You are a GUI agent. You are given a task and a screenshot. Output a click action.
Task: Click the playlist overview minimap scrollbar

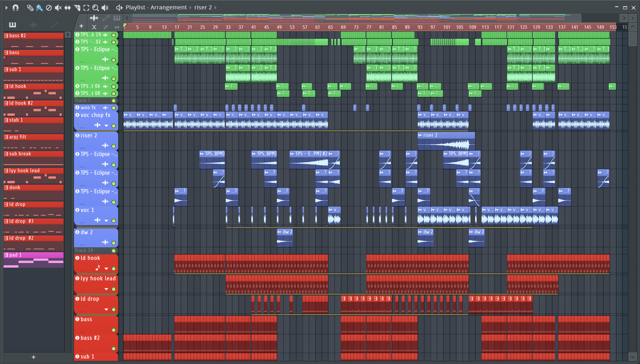[356, 18]
